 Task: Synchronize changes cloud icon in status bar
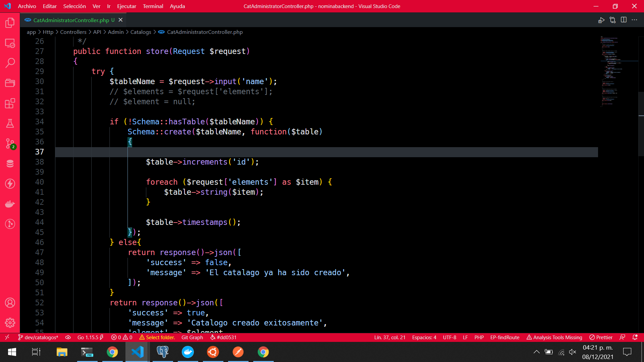(x=68, y=338)
